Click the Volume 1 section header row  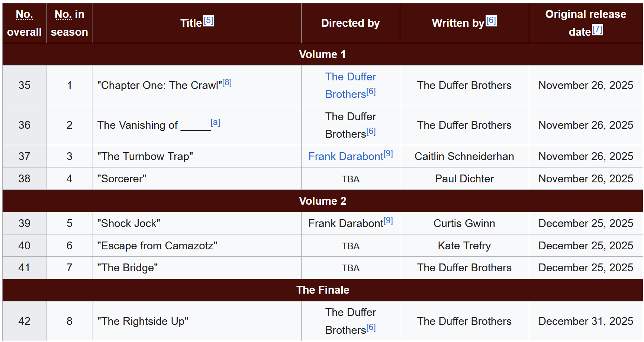click(x=322, y=54)
